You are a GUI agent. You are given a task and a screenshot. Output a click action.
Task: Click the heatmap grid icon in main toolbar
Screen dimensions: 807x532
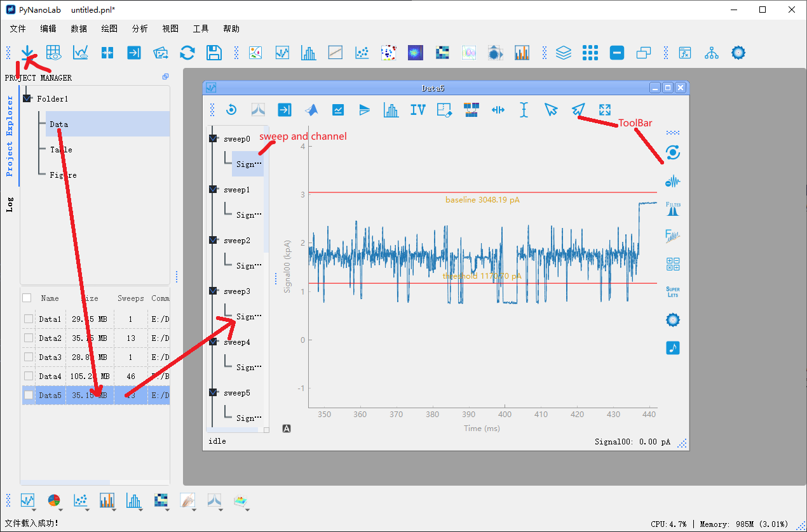[442, 53]
